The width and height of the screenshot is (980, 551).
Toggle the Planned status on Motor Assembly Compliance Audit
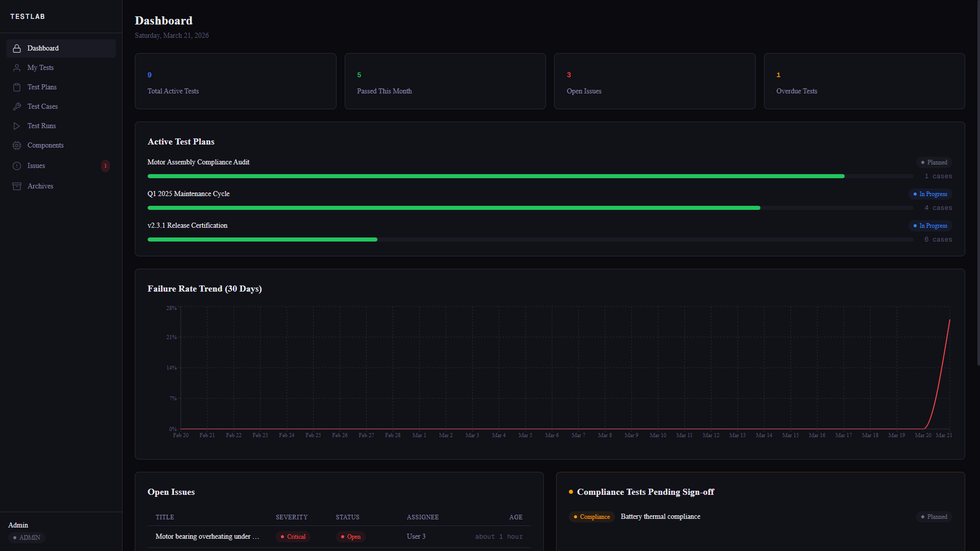(935, 162)
